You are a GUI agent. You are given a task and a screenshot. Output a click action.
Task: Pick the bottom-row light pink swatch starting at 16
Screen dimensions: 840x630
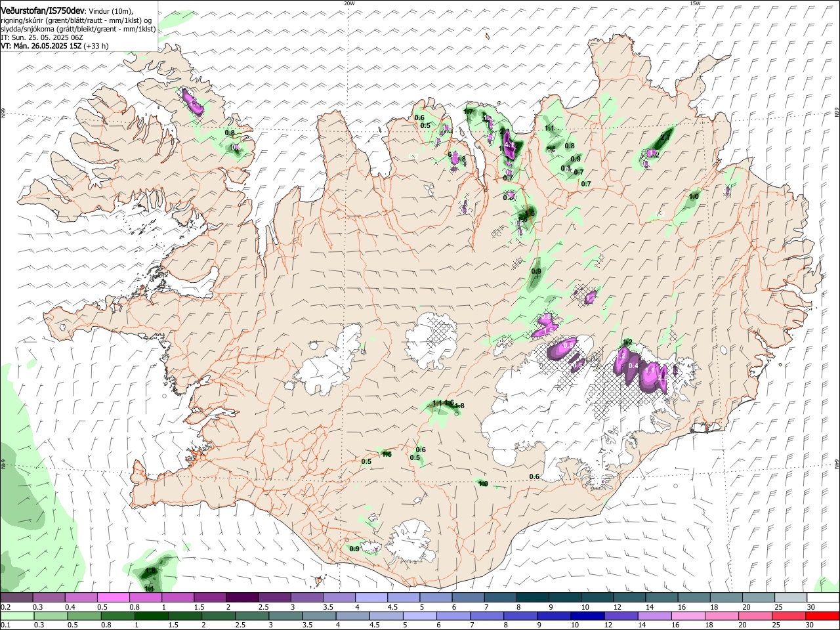tap(690, 616)
